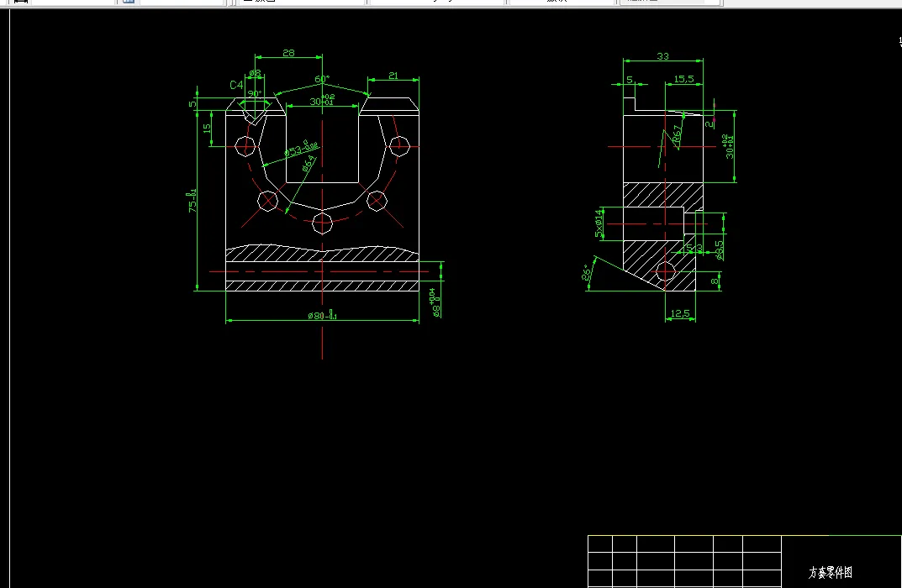Image resolution: width=902 pixels, height=588 pixels.
Task: Pick the ø80 width dimension text
Action: pos(323,315)
